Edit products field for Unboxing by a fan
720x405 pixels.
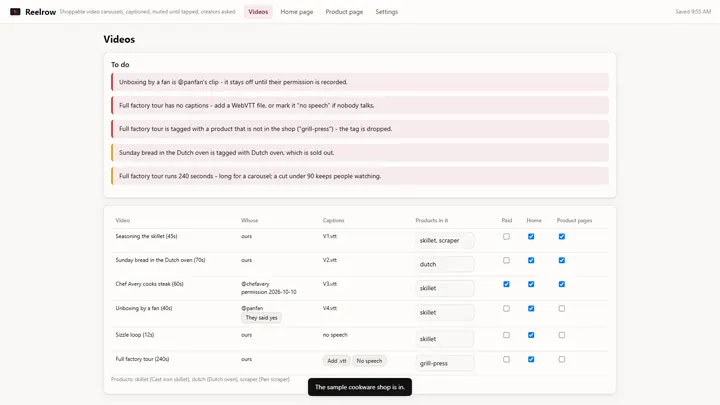click(x=444, y=313)
